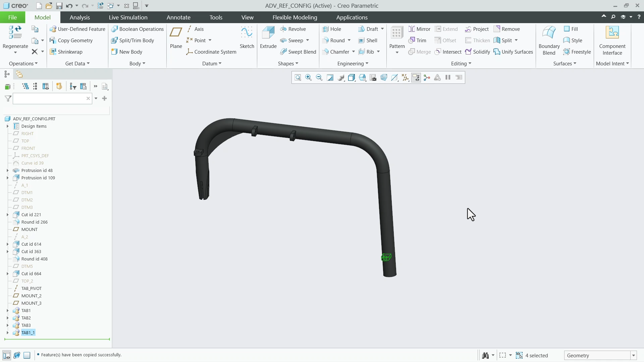Image resolution: width=644 pixels, height=362 pixels.
Task: Apply the Shell feature
Action: coord(368,41)
